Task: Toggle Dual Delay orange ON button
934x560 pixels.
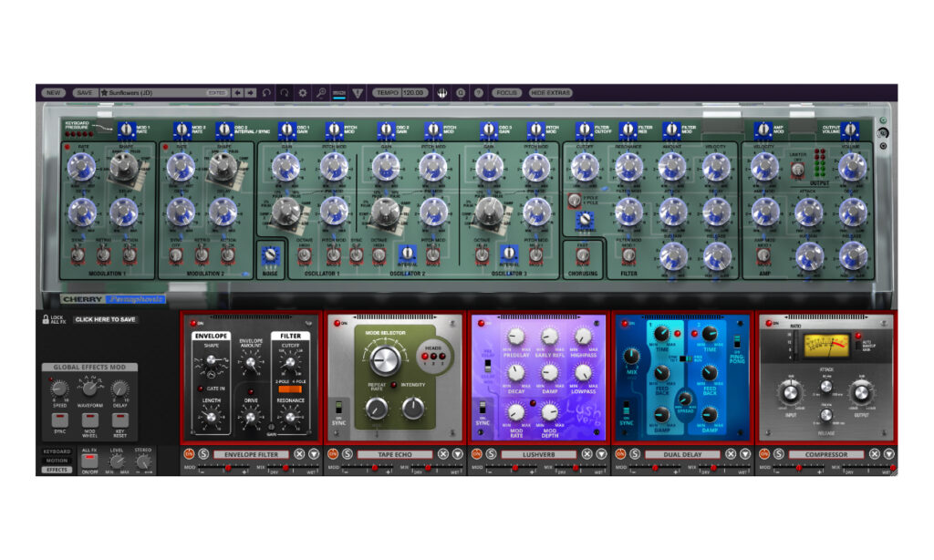Action: pyautogui.click(x=620, y=454)
